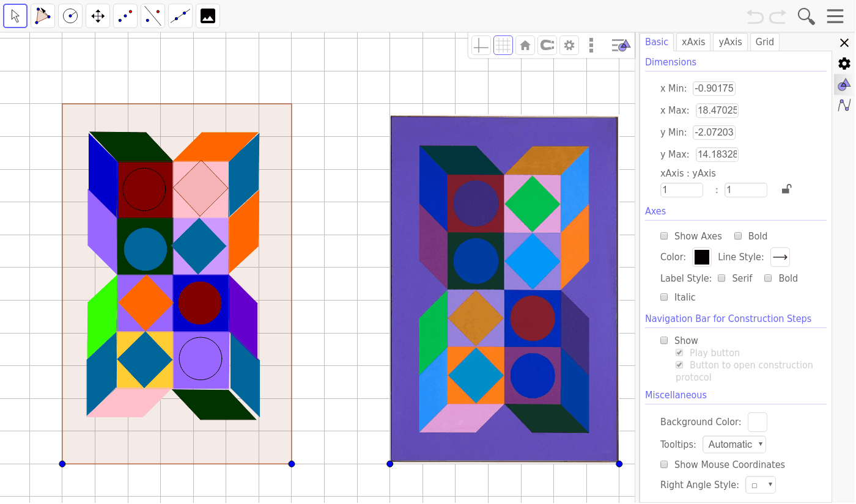Image resolution: width=856 pixels, height=504 pixels.
Task: Toggle axes display in style bar
Action: tap(481, 45)
